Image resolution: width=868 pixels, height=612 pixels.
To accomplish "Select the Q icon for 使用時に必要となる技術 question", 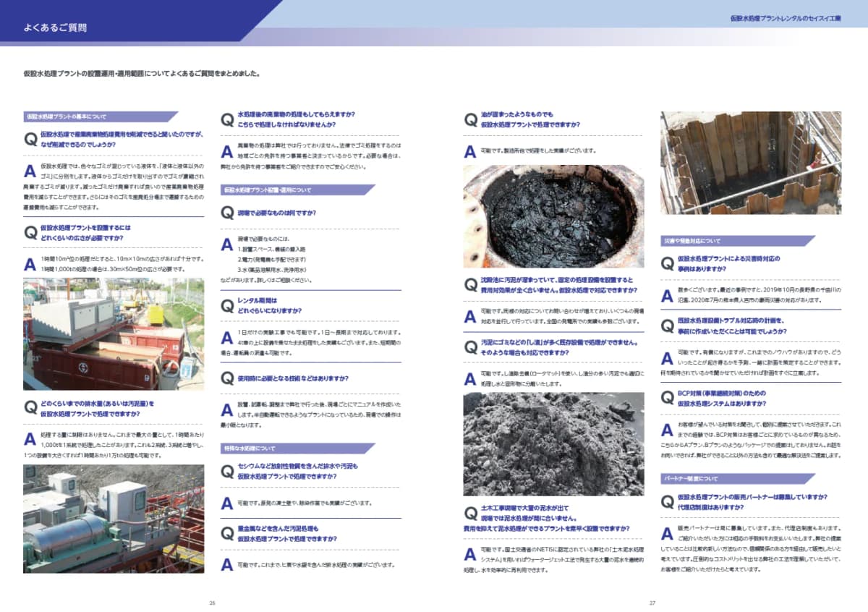I will point(227,378).
